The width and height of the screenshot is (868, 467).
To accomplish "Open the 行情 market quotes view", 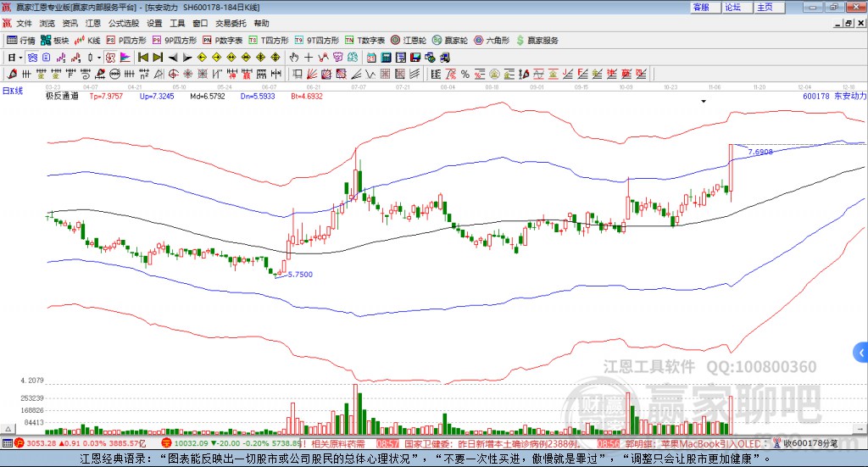I will point(21,40).
